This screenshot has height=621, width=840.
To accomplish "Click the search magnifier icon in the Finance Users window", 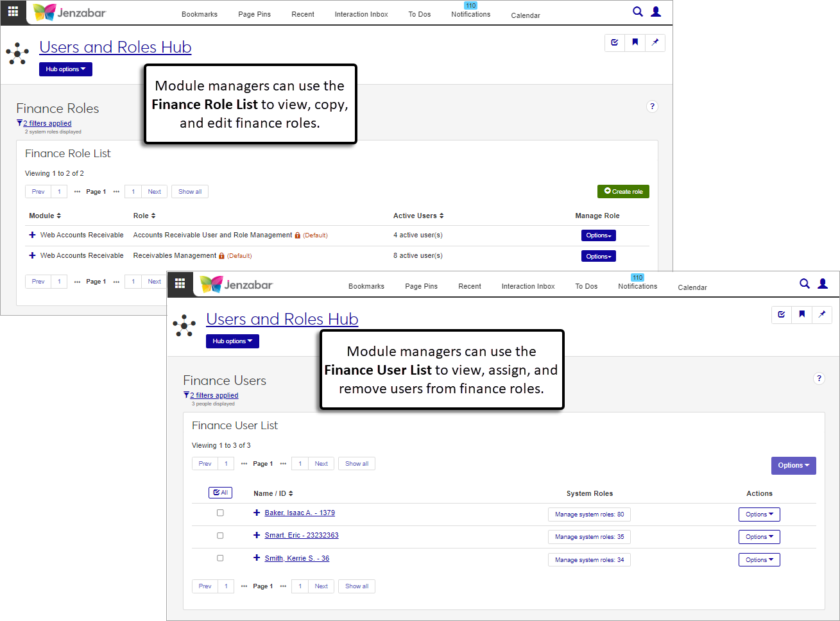I will (804, 284).
